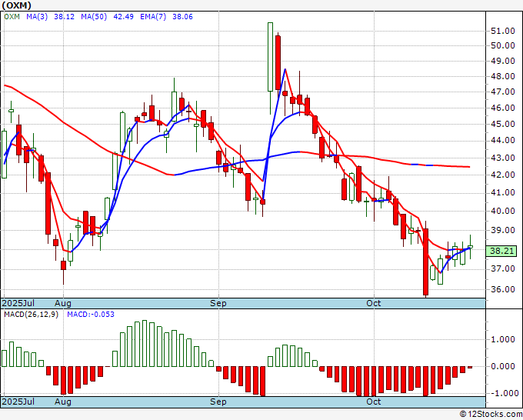This screenshot has width=523, height=420.
Task: Click the 46.00 price axis label
Action: 503,108
